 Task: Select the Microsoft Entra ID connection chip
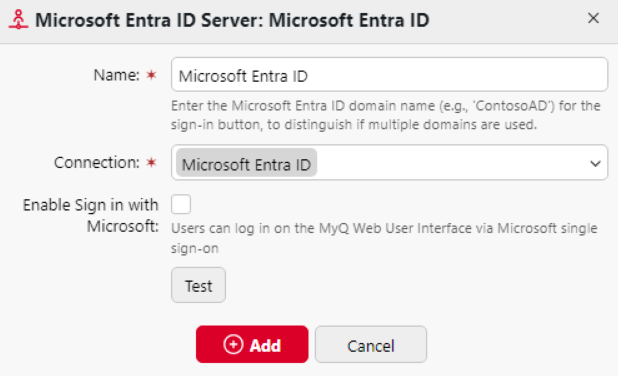246,163
